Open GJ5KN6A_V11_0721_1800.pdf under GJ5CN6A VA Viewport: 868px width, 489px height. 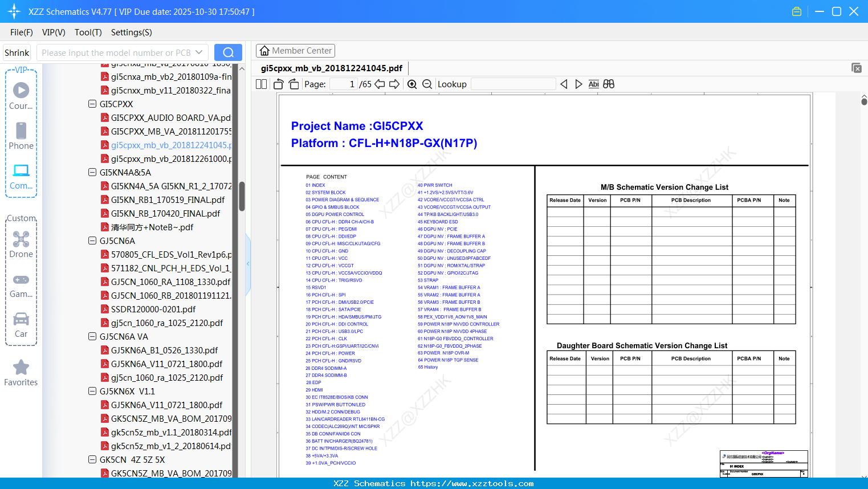click(167, 364)
